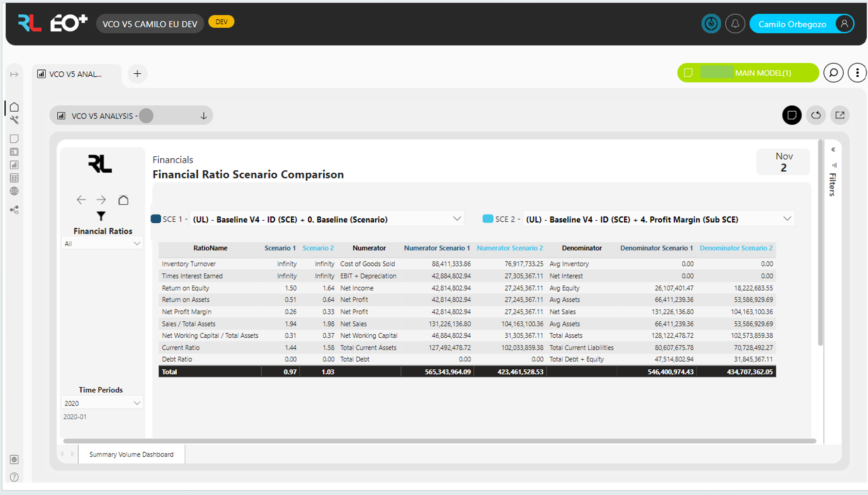The height and width of the screenshot is (495, 868).
Task: Refresh the report with the refresh icon
Action: [816, 115]
